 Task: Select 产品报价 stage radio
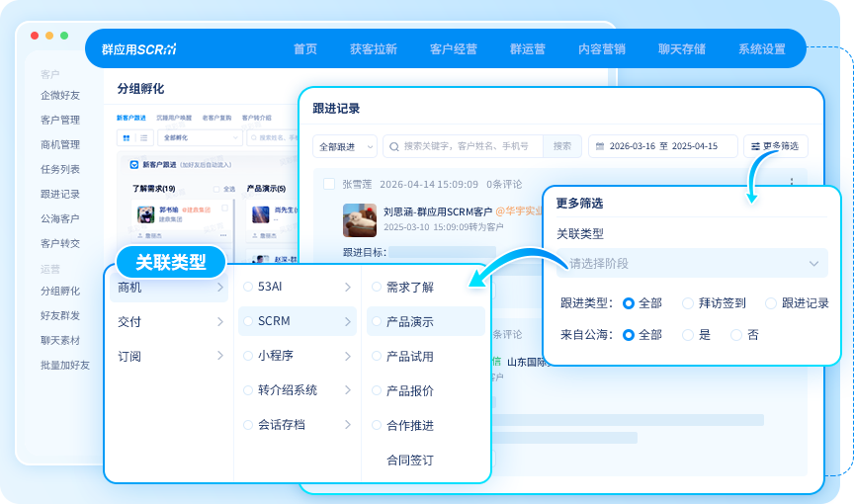(377, 390)
